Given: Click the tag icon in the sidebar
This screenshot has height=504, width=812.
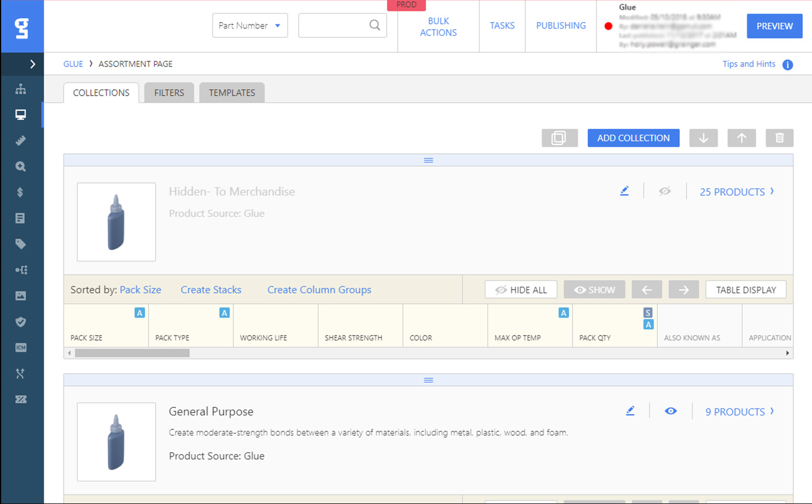Looking at the screenshot, I should [x=21, y=244].
